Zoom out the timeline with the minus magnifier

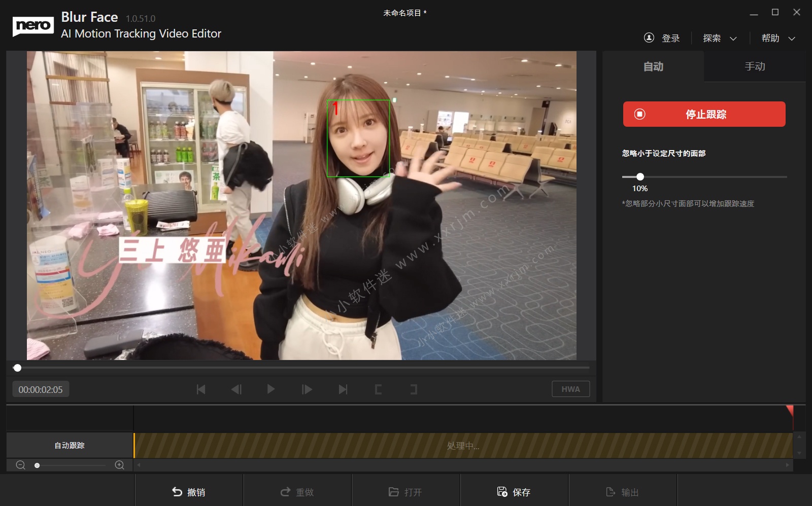click(21, 465)
